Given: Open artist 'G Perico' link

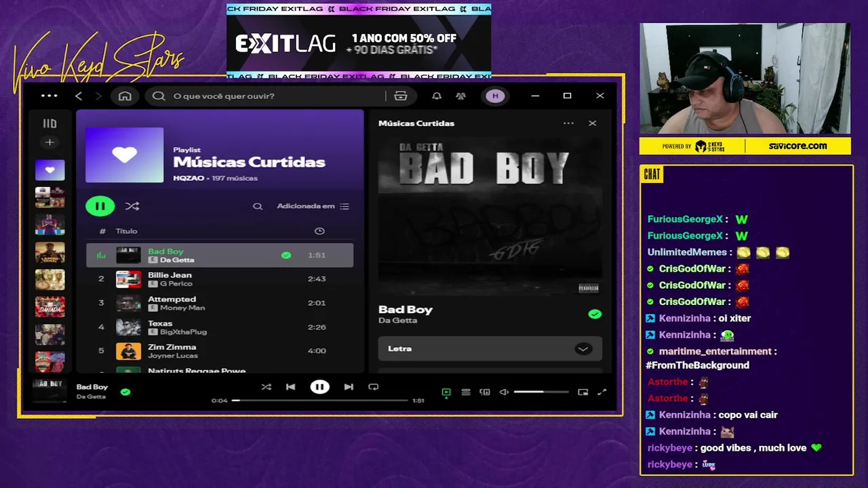Looking at the screenshot, I should click(x=176, y=283).
